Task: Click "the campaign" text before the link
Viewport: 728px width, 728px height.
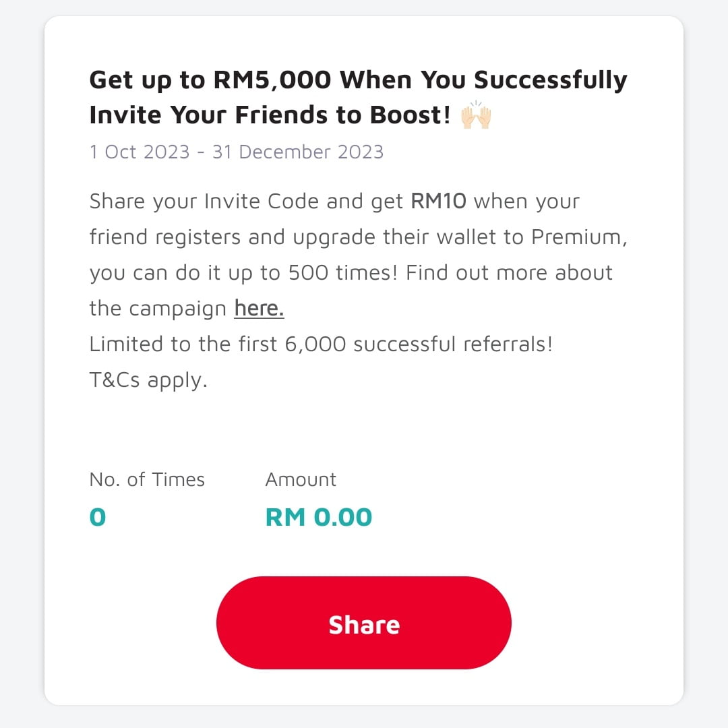Action: pyautogui.click(x=158, y=309)
